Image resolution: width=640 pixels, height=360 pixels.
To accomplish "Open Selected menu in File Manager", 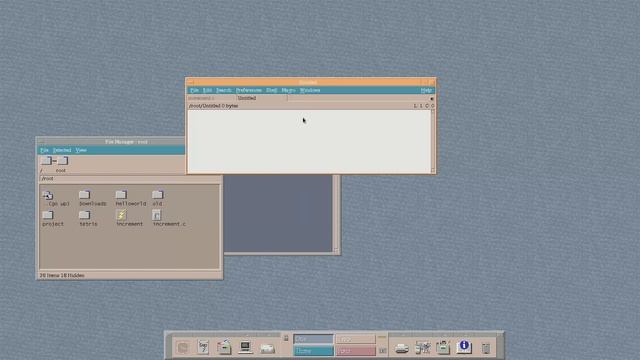I will (x=62, y=150).
